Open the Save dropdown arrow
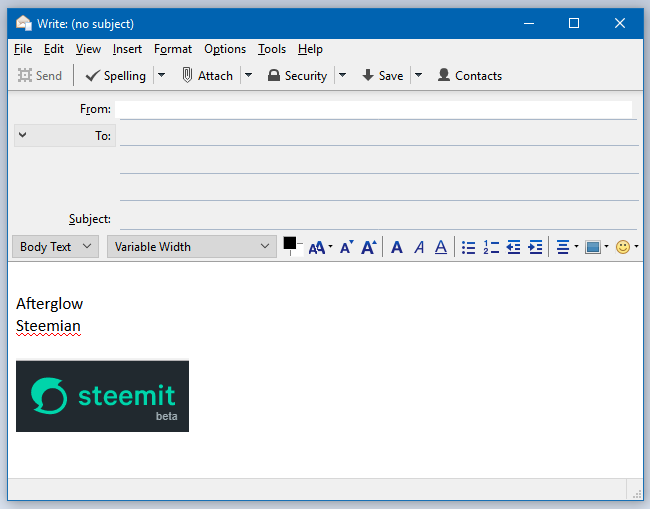Viewport: 650px width, 509px height. tap(418, 75)
